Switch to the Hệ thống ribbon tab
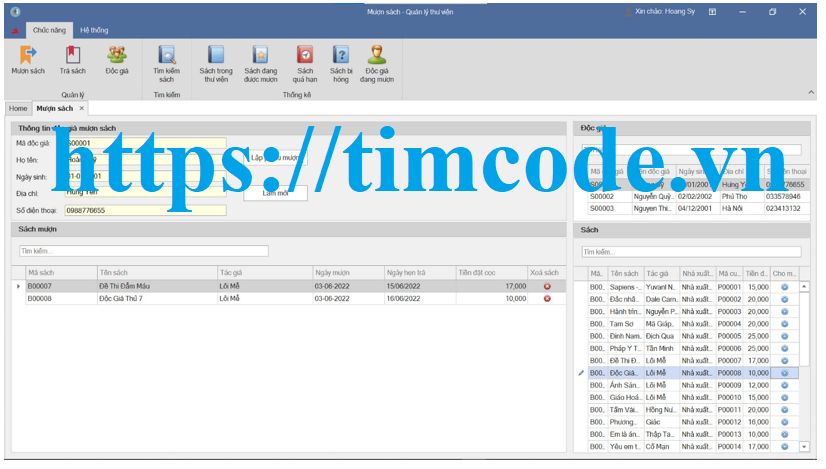This screenshot has width=826, height=469. tap(94, 30)
